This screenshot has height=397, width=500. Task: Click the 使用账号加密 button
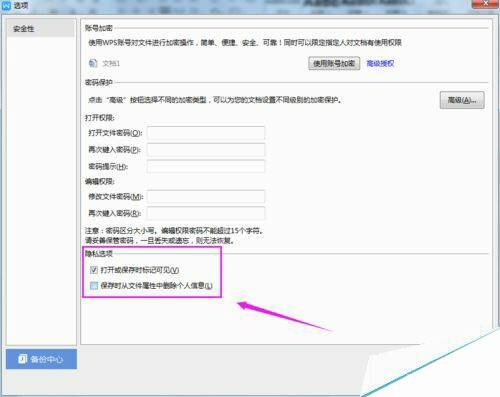tap(334, 63)
